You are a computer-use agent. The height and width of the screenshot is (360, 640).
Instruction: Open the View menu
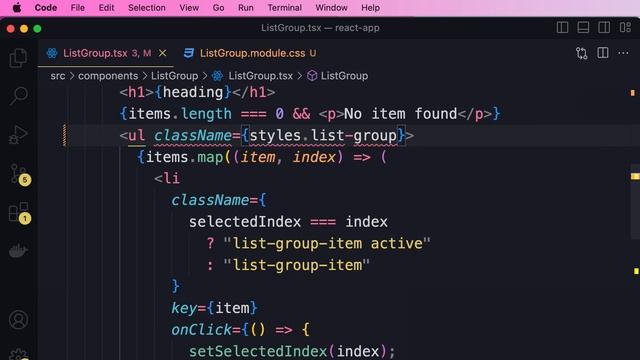[x=189, y=8]
